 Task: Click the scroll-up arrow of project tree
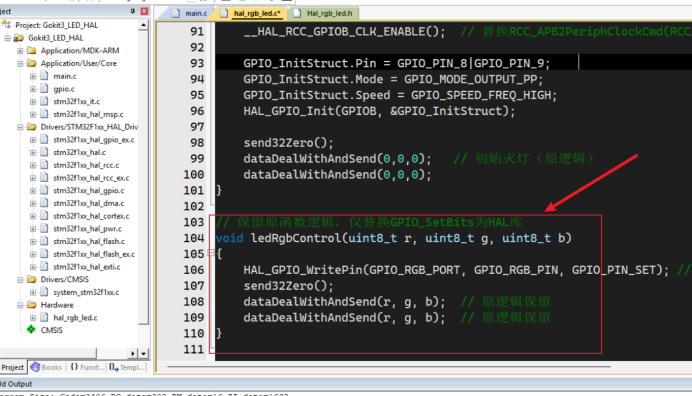tap(143, 25)
